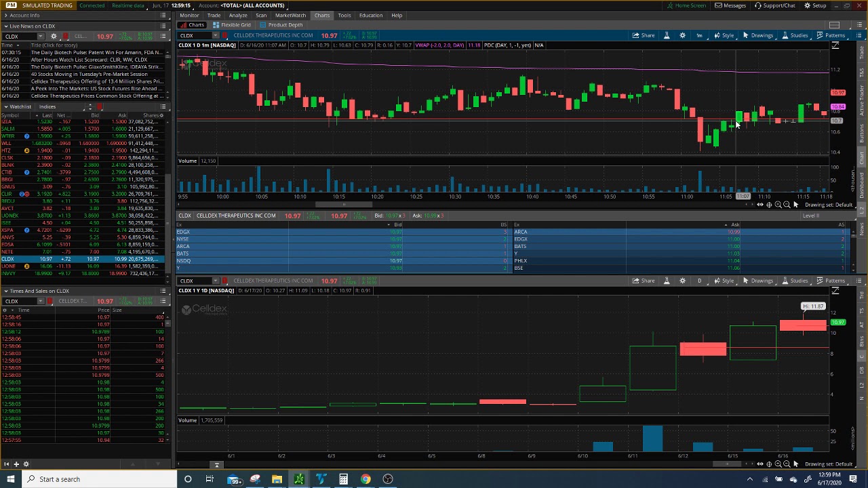The height and width of the screenshot is (488, 868).
Task: Select the Indices watchlist name
Action: click(47, 106)
